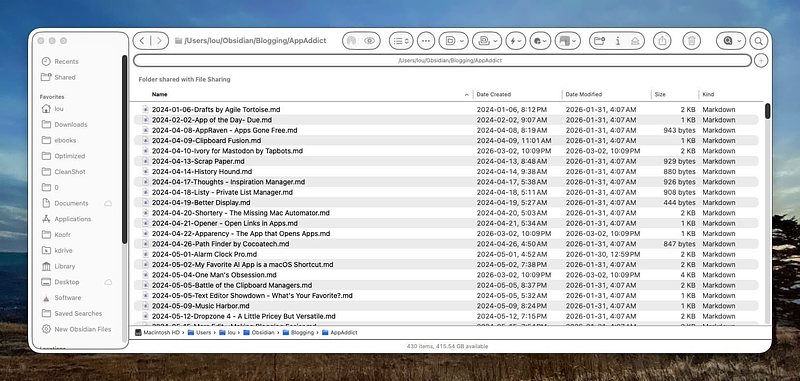Open the ebooks folder in the sidebar

click(65, 140)
